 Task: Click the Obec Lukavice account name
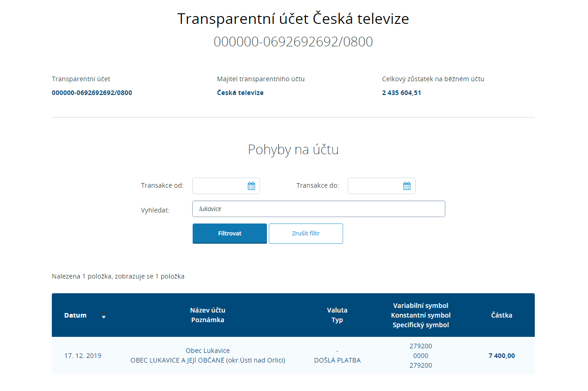(x=208, y=351)
